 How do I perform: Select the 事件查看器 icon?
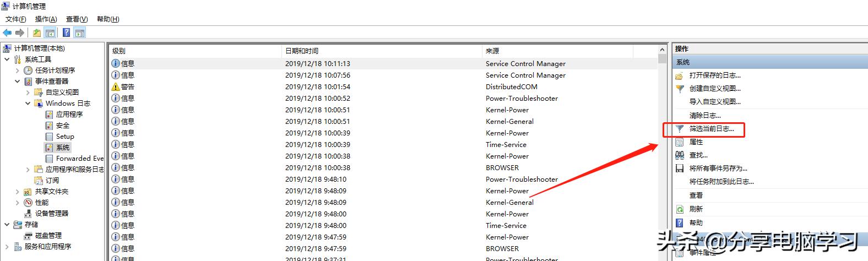pyautogui.click(x=28, y=81)
